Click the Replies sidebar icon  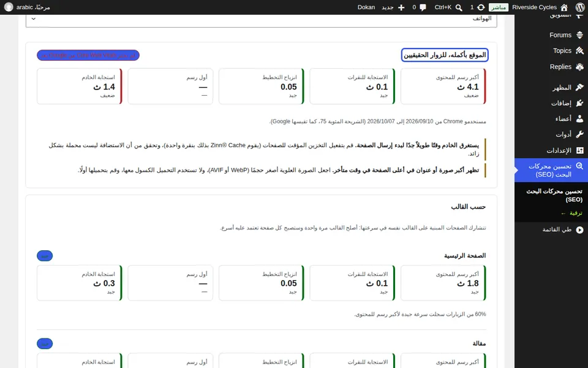[x=580, y=67]
